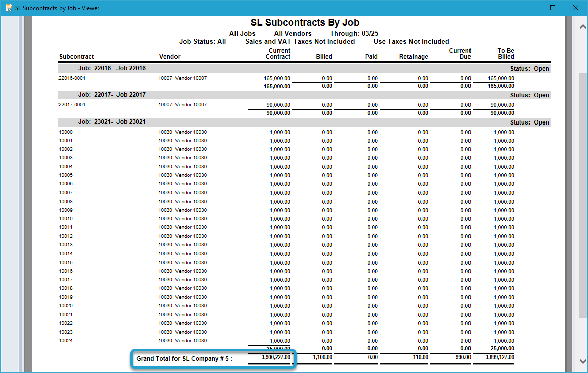Click subcontract 10005
This screenshot has width=588, height=373.
(x=66, y=175)
